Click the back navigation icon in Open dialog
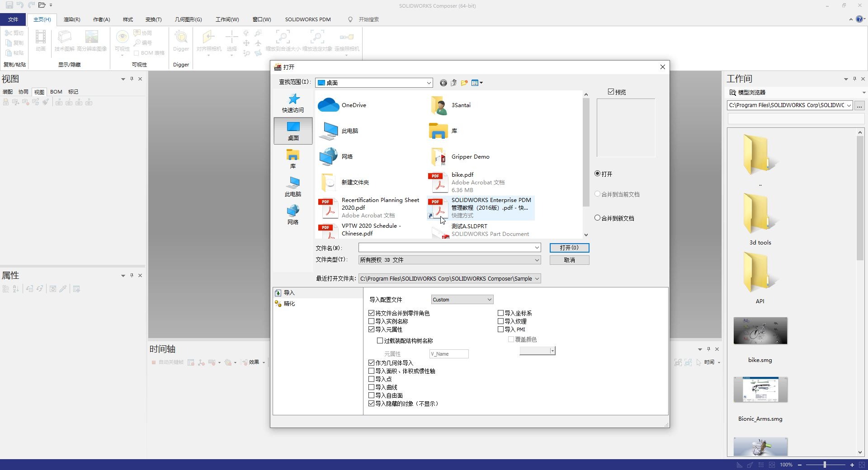 coord(443,83)
